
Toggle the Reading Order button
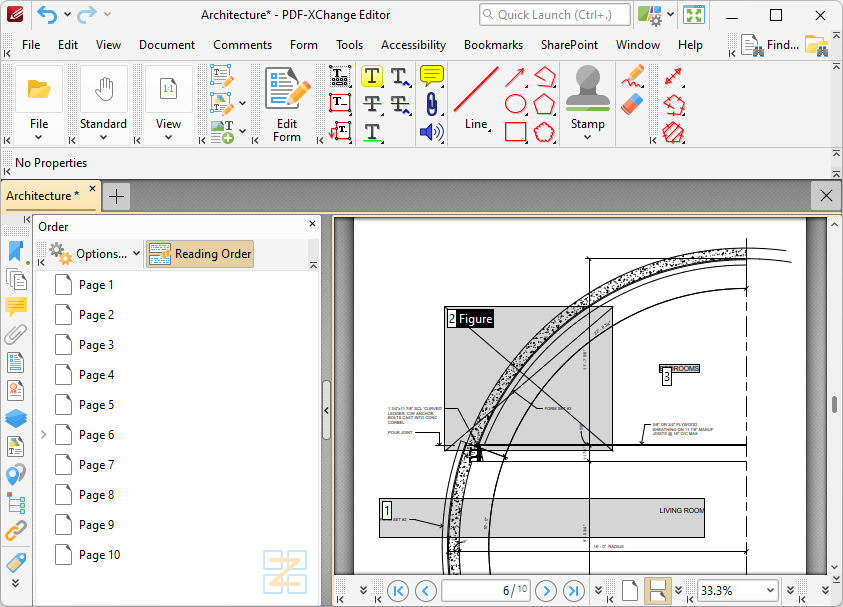(x=200, y=254)
